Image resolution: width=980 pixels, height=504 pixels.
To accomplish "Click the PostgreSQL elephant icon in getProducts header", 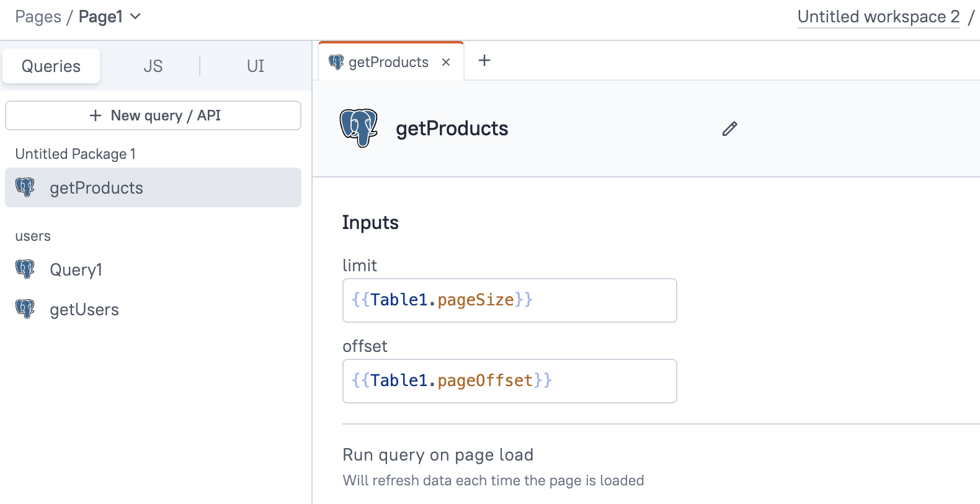I will (x=359, y=128).
